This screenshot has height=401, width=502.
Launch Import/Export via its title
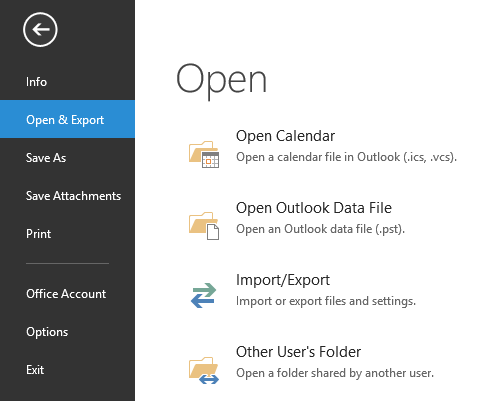[283, 280]
